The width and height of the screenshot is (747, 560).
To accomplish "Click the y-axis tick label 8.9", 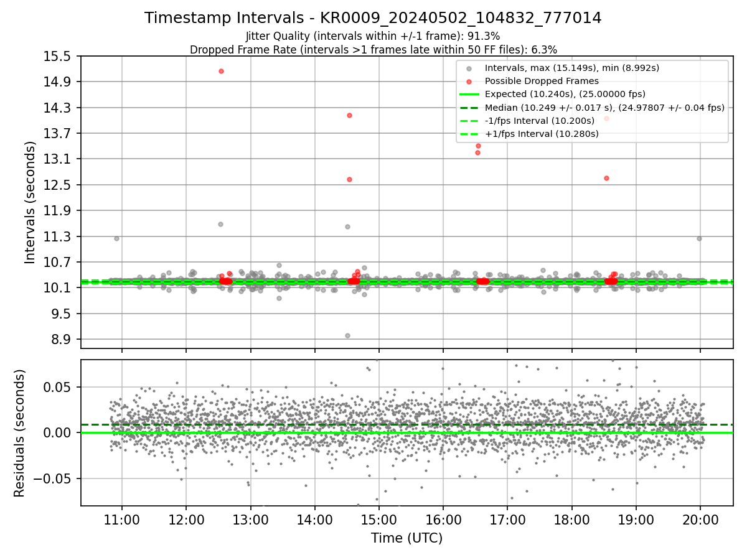I will pos(61,340).
